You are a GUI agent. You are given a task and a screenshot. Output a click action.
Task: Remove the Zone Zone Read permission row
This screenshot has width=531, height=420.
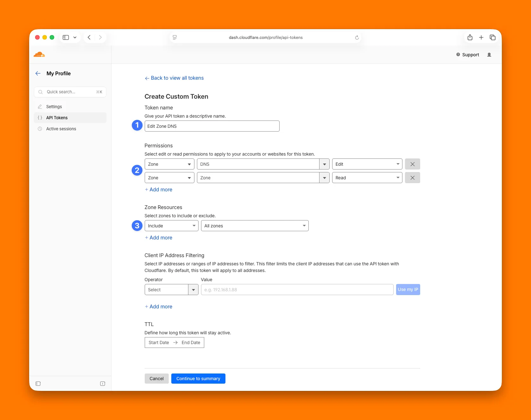pos(412,177)
